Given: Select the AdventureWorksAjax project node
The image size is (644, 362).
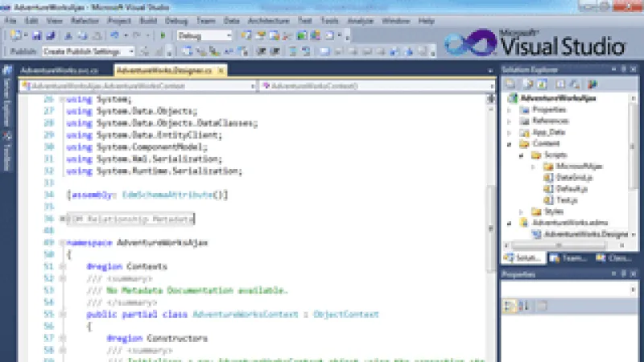Looking at the screenshot, I should click(x=558, y=98).
